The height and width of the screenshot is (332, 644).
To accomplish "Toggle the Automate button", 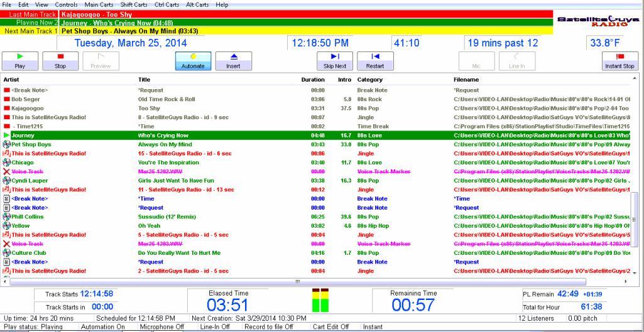I will point(193,61).
